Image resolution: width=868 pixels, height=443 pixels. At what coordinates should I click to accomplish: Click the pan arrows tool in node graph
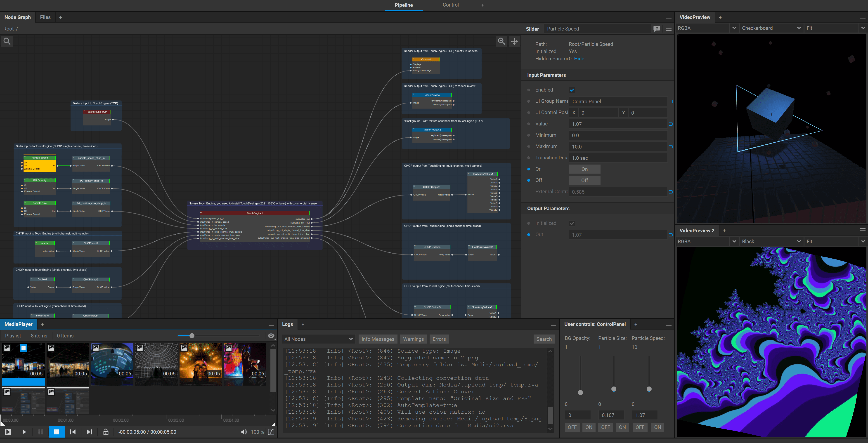coord(514,41)
